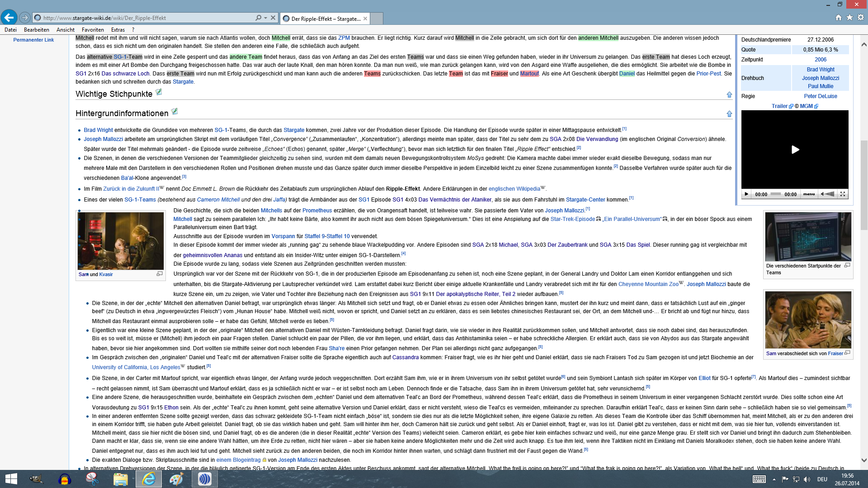
Task: Play the trailer with small play button
Action: pyautogui.click(x=746, y=194)
